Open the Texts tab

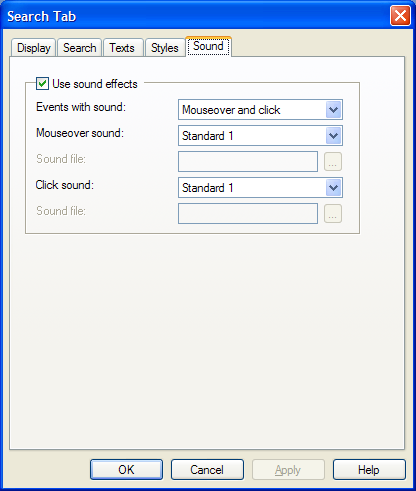click(x=122, y=48)
